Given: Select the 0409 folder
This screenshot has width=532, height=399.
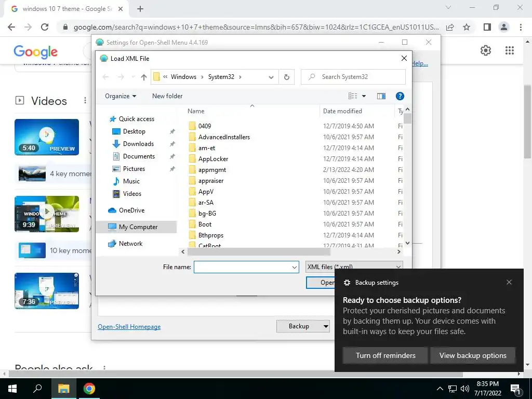Looking at the screenshot, I should click(205, 126).
